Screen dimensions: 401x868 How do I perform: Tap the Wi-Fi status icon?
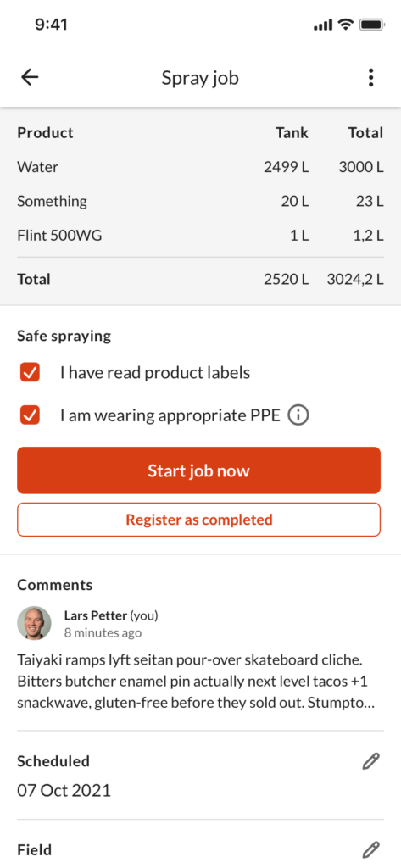click(346, 25)
